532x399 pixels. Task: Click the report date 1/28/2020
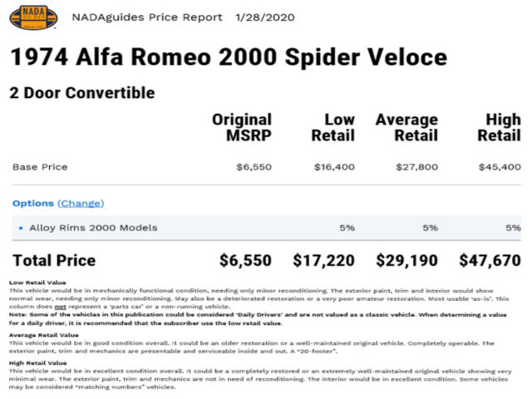[x=265, y=17]
